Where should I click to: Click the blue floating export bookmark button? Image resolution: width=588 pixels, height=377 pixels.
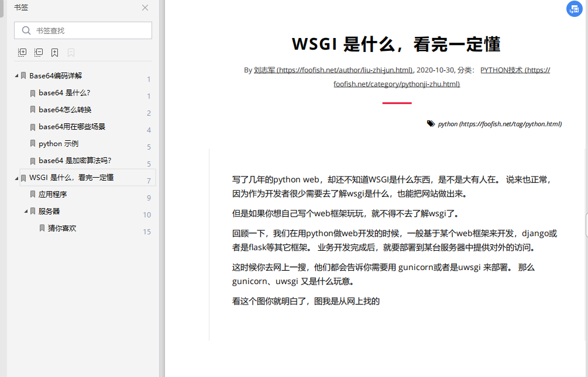574,9
